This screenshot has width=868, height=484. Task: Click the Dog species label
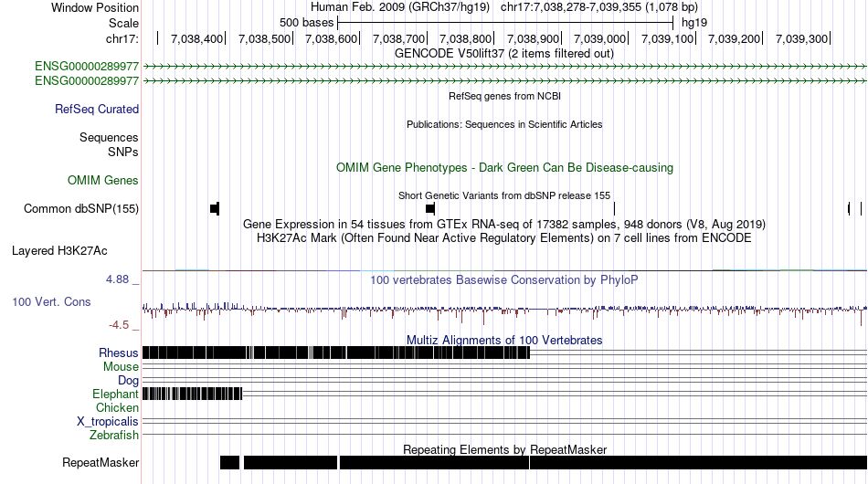click(129, 381)
